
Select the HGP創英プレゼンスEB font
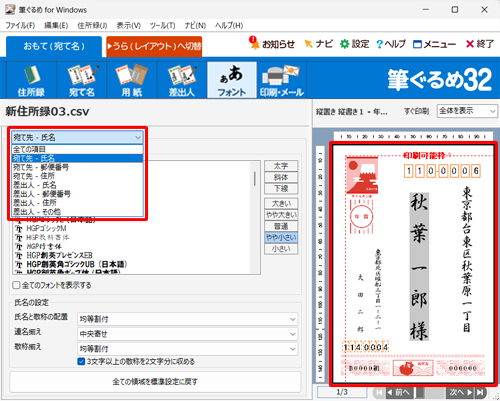(x=59, y=255)
